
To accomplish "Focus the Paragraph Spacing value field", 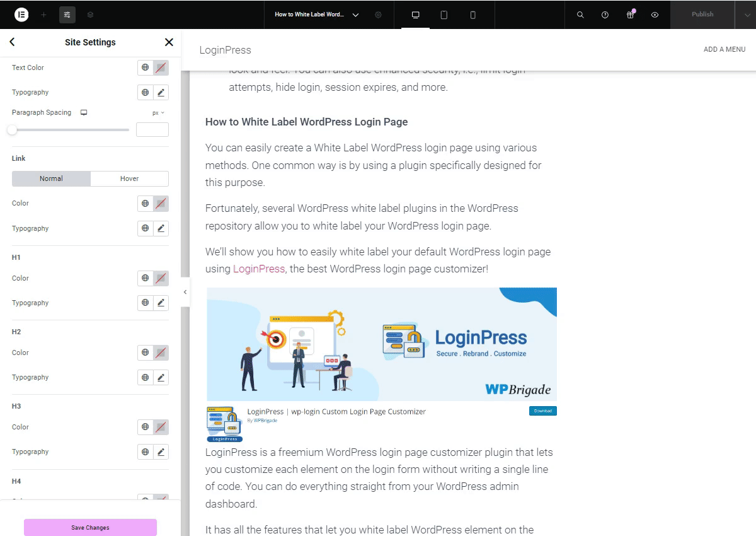I will point(152,130).
